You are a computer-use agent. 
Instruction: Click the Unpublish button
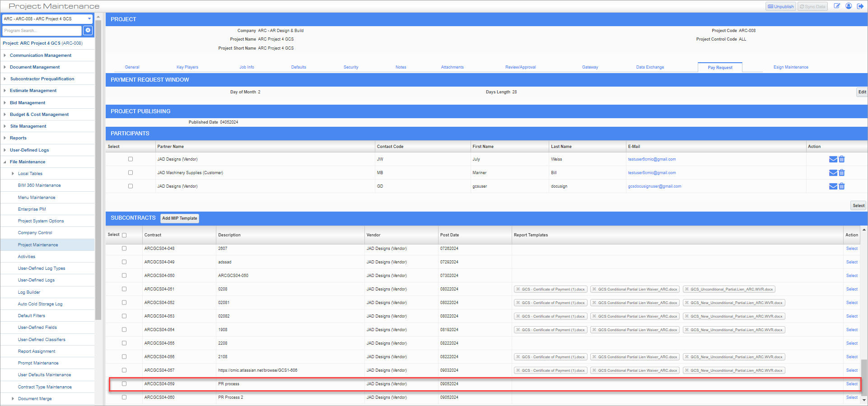click(x=781, y=6)
